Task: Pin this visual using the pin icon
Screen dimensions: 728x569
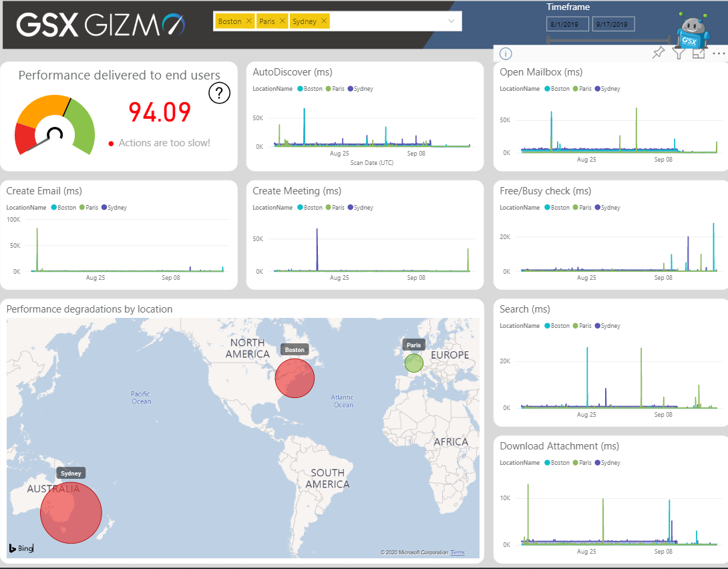Action: [658, 53]
